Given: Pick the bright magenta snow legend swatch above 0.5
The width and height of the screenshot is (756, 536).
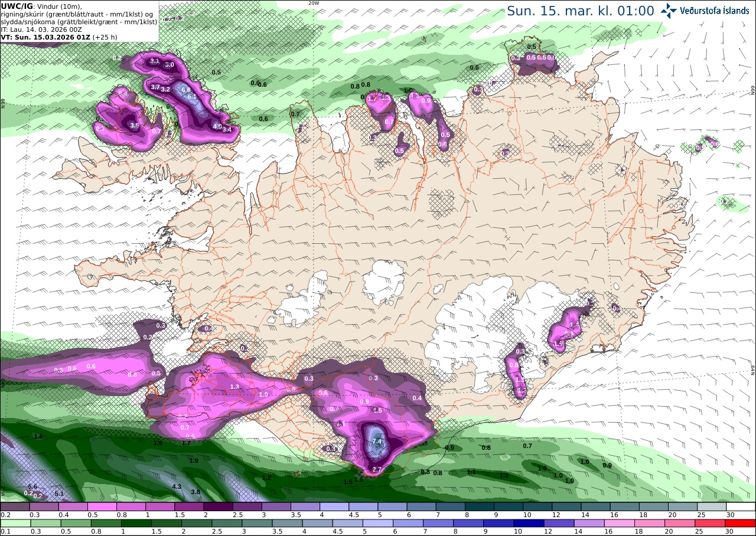Looking at the screenshot, I should click(x=102, y=506).
